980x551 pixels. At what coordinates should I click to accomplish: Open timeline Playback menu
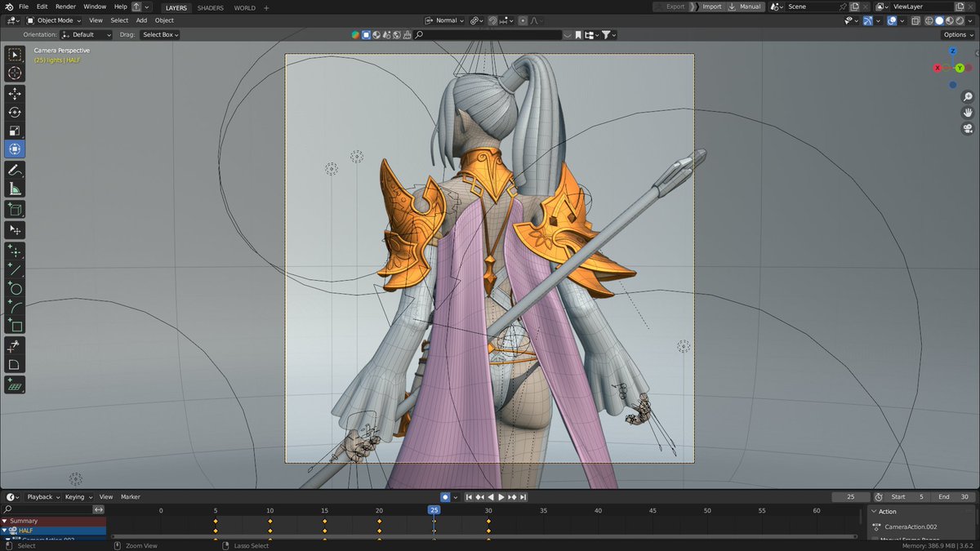[42, 496]
